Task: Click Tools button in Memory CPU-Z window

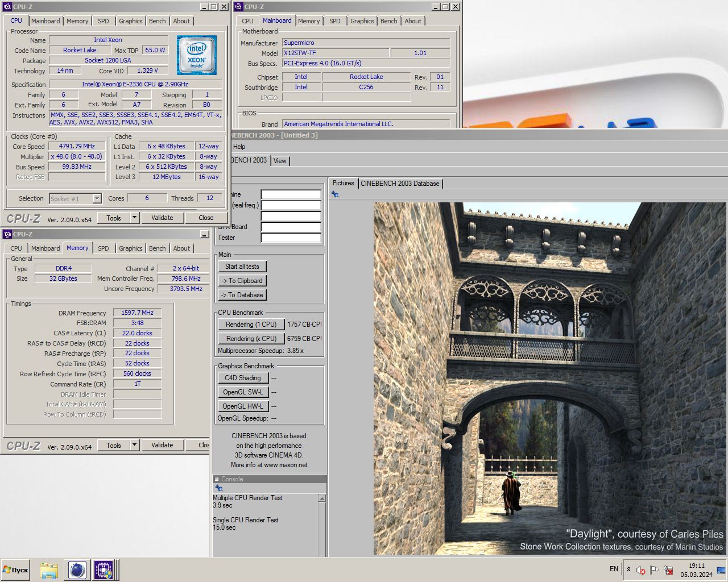Action: click(x=114, y=445)
